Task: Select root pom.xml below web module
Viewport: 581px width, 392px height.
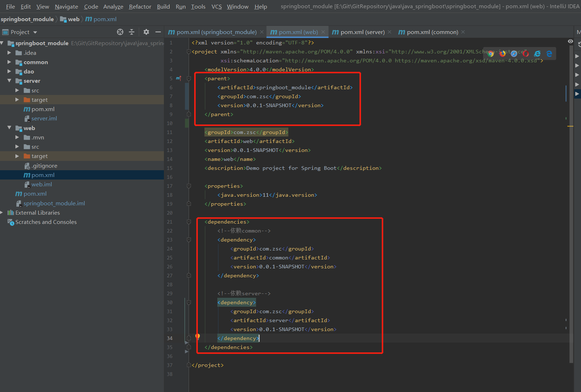Action: pyautogui.click(x=35, y=193)
